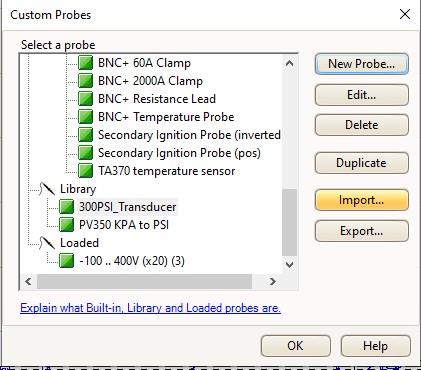Click the scroll down arrow in probe list
Screen dimensions: 421x370
pos(289,265)
